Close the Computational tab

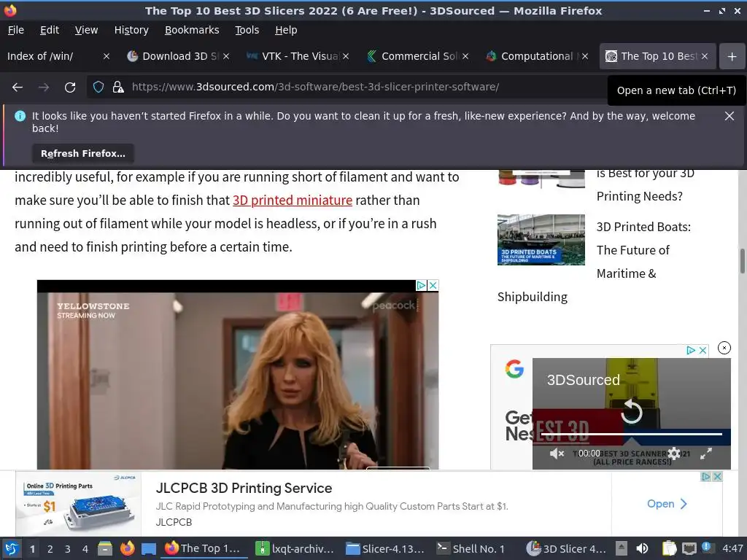pos(585,56)
